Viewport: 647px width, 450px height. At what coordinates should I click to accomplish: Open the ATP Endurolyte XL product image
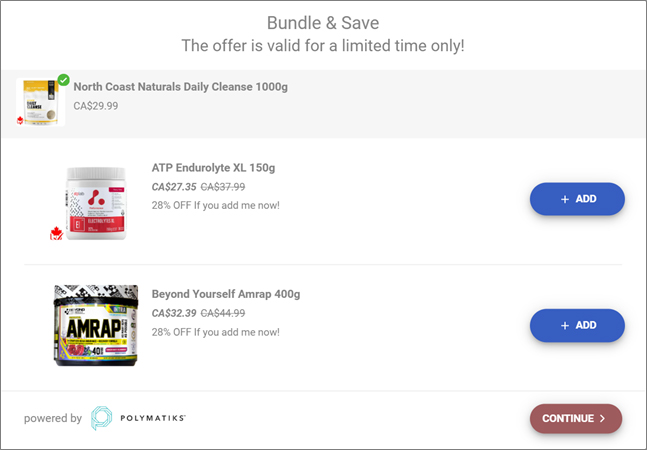tap(96, 203)
